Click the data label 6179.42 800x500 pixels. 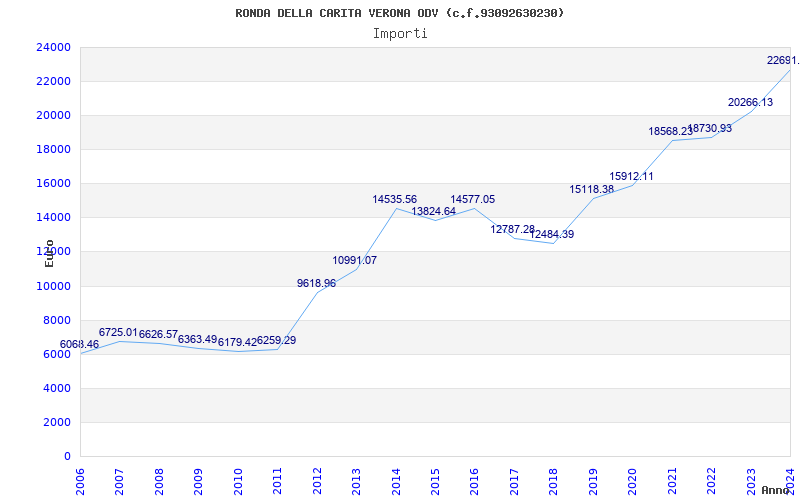[x=237, y=342]
